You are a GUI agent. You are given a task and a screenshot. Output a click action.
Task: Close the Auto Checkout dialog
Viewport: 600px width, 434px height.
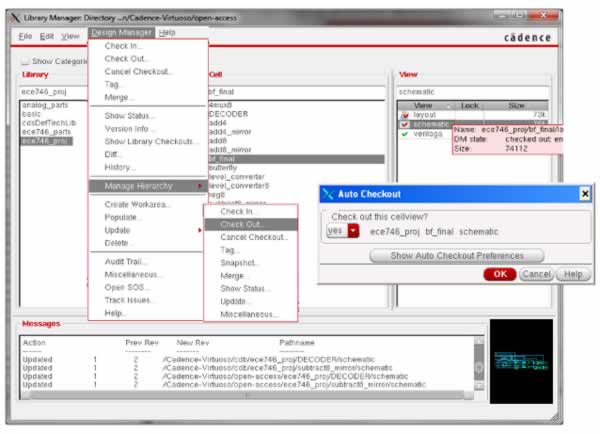[x=585, y=194]
